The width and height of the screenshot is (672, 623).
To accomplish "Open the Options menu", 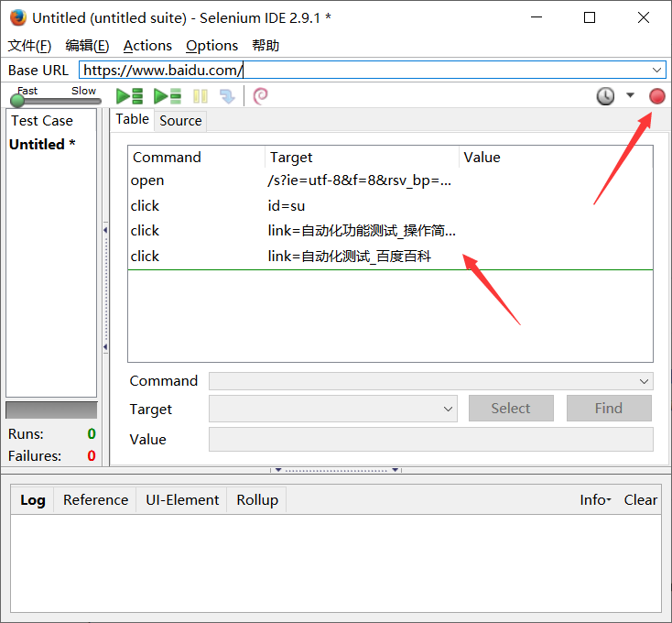I will click(x=211, y=46).
